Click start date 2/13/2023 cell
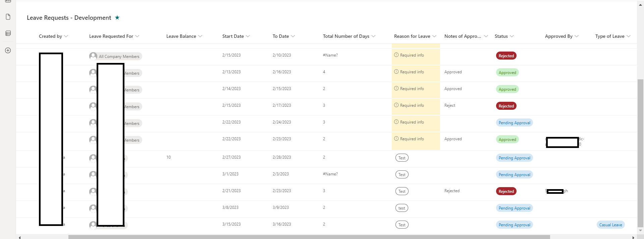Viewport: 644px width, 239px height. [x=231, y=72]
